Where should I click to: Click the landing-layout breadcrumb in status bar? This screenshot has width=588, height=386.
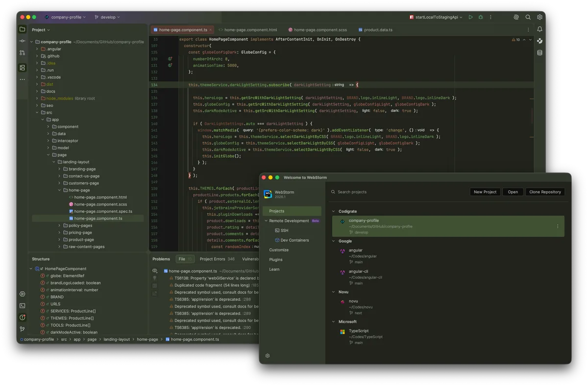pos(117,339)
